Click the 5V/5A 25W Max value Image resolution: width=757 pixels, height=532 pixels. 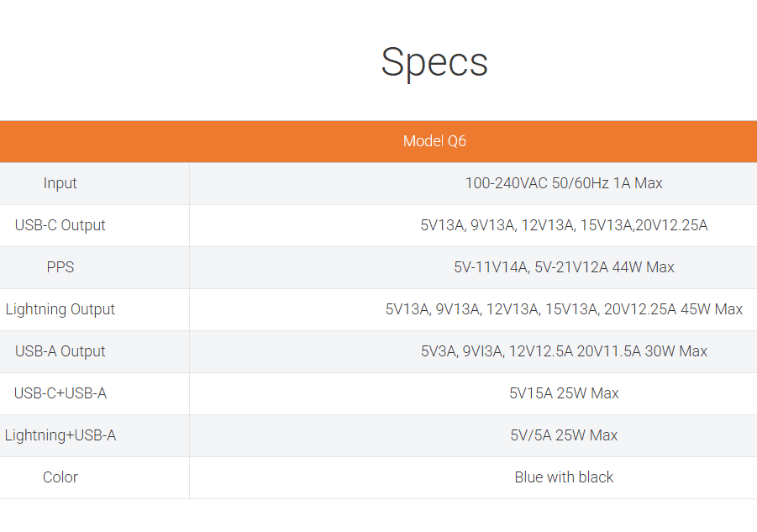click(564, 435)
